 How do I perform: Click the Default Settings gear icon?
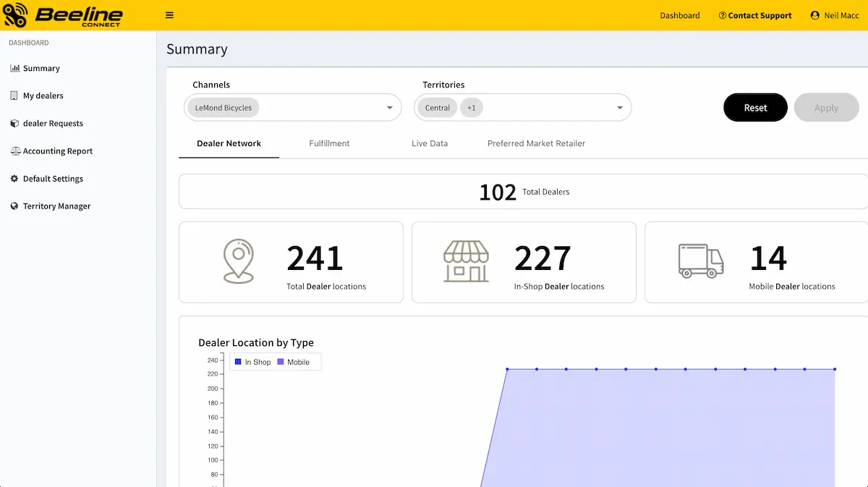(x=14, y=178)
